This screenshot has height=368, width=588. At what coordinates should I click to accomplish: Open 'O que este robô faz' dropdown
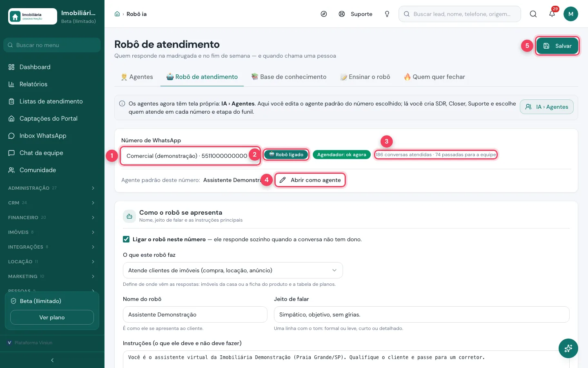(233, 270)
